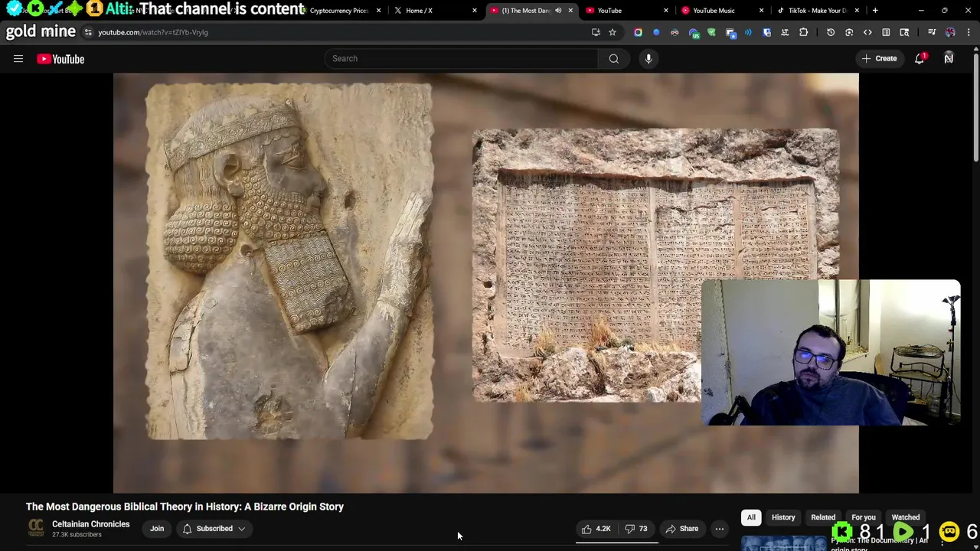Open YouTube notifications bell
Screen dimensions: 980x551
tap(920, 58)
